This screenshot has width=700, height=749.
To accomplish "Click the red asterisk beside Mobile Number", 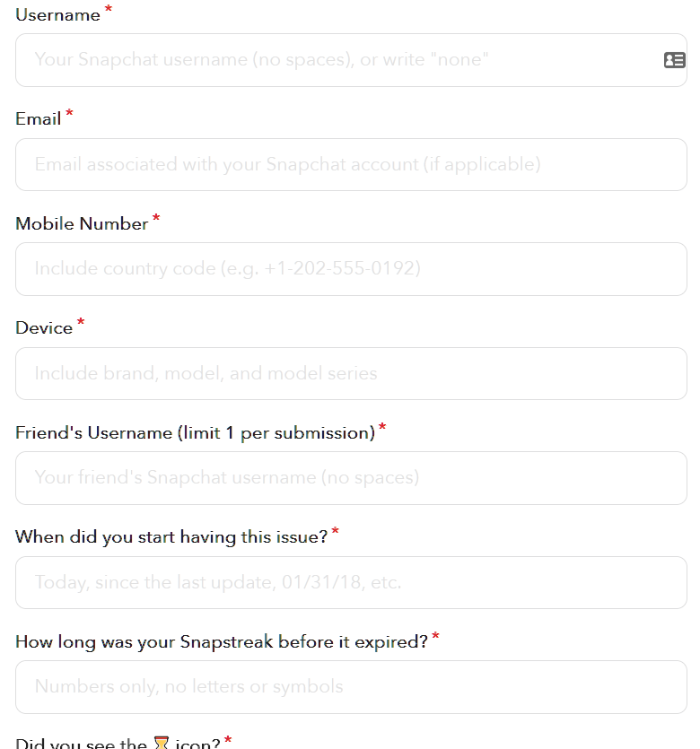I will tap(156, 218).
